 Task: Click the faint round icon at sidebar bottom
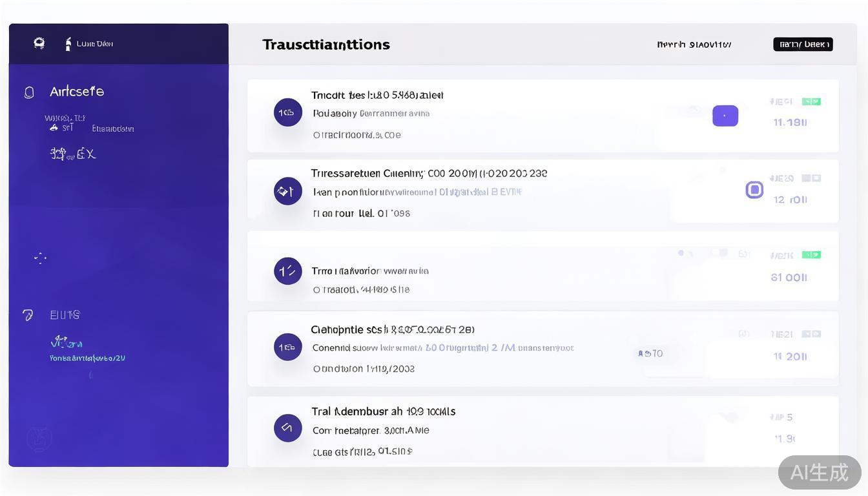coord(39,439)
